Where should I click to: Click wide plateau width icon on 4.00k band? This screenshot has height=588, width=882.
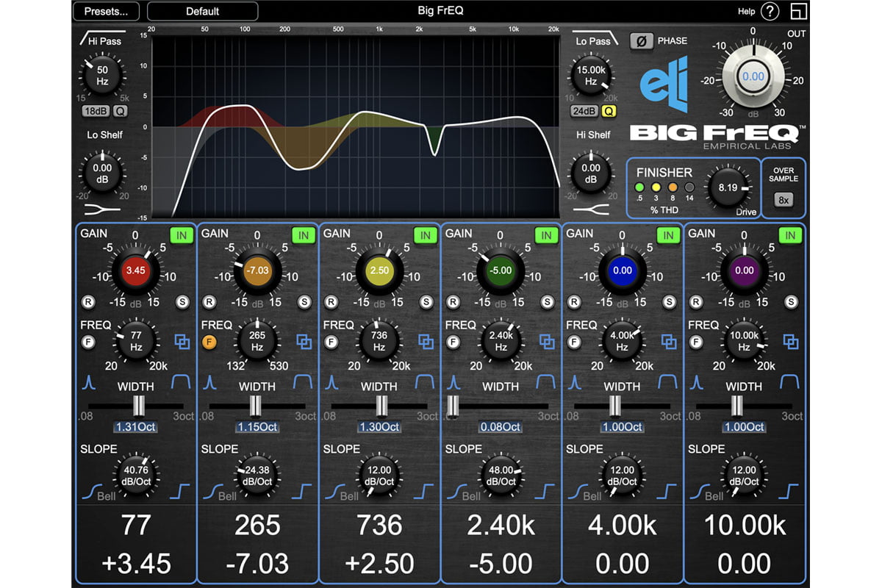(668, 381)
